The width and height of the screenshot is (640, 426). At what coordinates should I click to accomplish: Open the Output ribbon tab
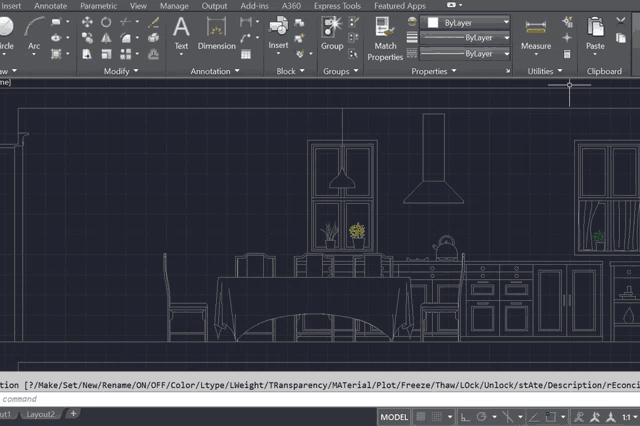[x=214, y=6]
